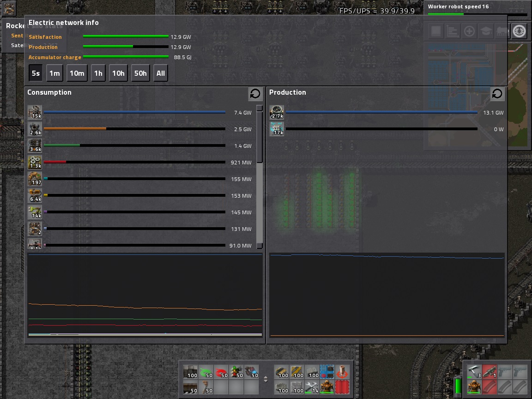Switch quickbar rows with the up-down arrows
This screenshot has width=532, height=399.
(x=266, y=380)
